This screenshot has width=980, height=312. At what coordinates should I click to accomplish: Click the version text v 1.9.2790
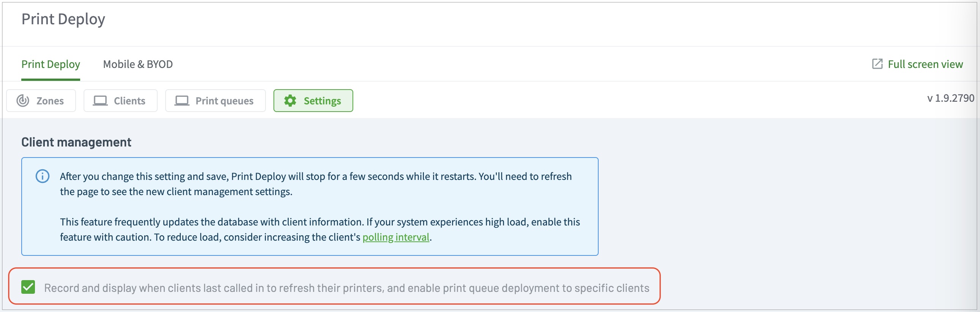[950, 98]
